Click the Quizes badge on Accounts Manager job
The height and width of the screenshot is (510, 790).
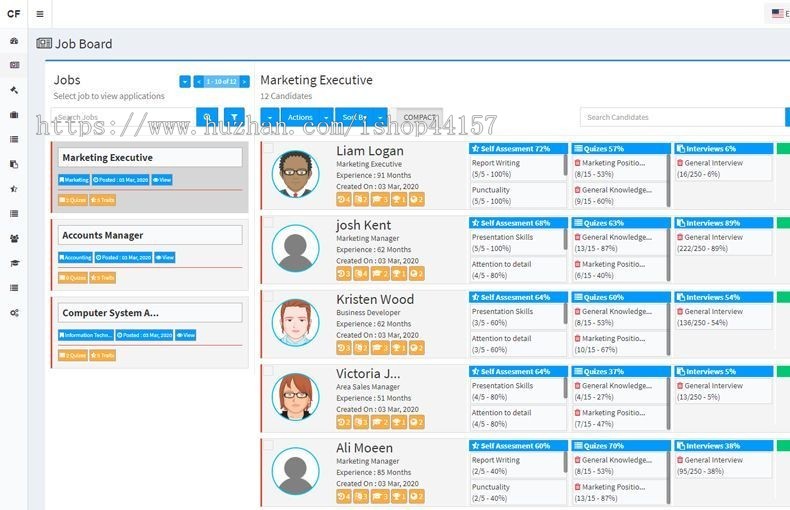point(73,278)
